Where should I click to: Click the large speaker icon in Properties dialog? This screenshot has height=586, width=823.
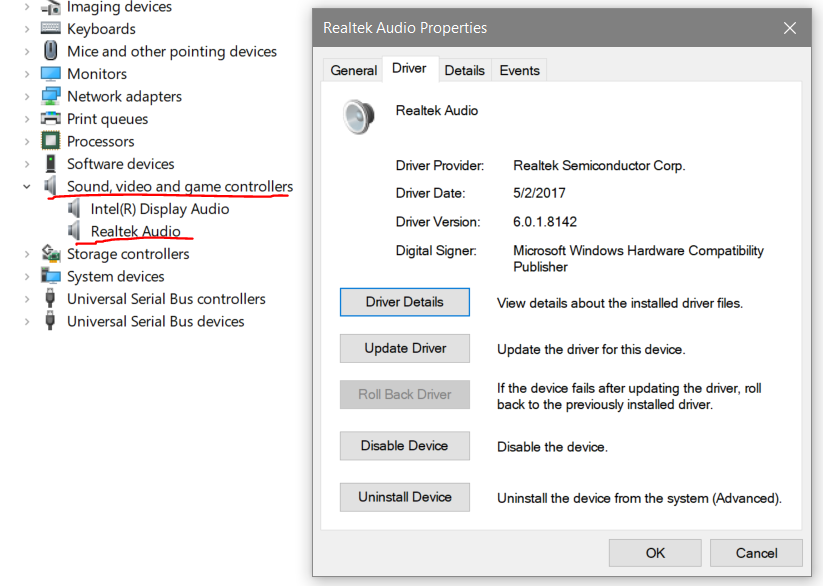click(x=359, y=117)
